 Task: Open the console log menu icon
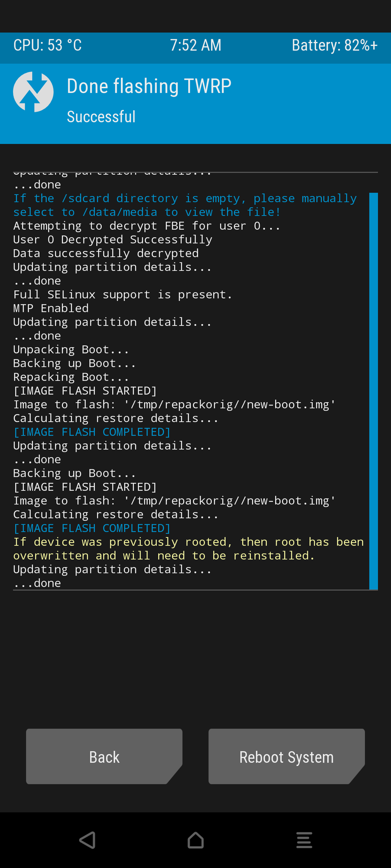pos(304,840)
